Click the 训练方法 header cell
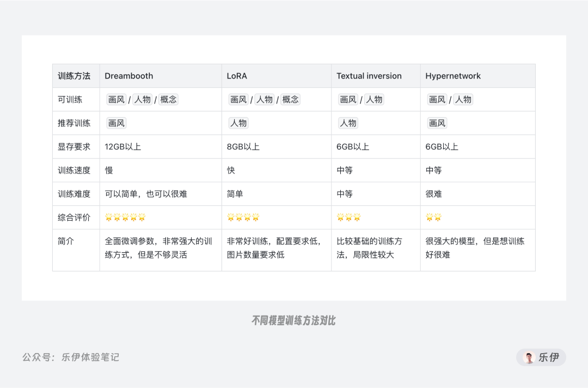Viewport: 588px width, 388px height. coord(76,76)
